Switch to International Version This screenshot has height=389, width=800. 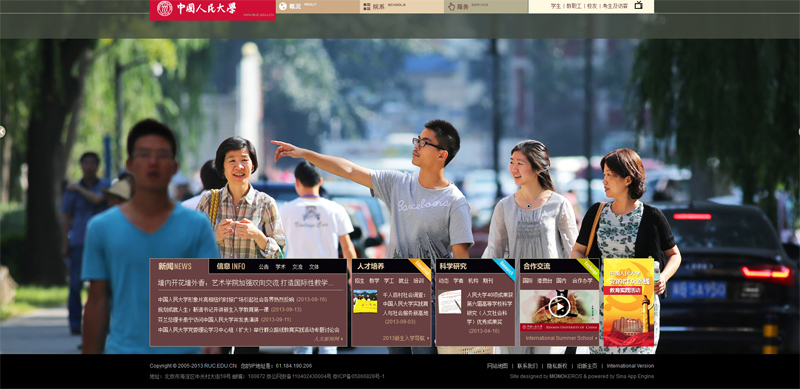click(x=630, y=366)
